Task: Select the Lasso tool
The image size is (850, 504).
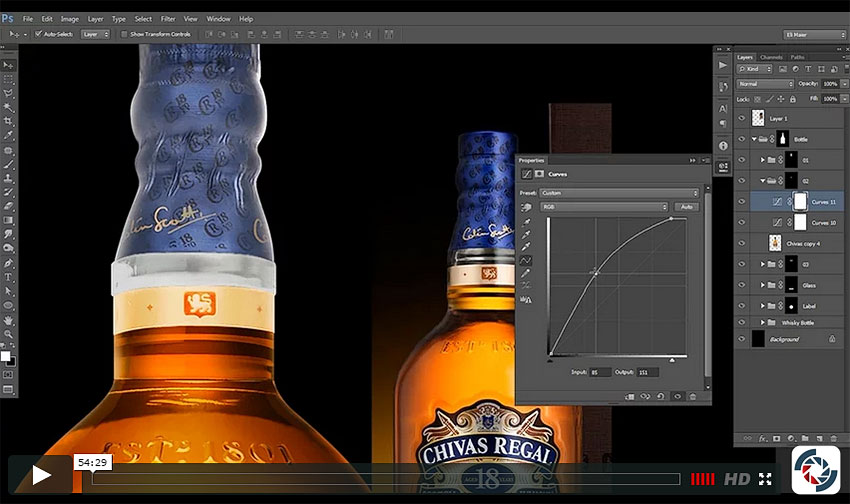Action: (8, 93)
